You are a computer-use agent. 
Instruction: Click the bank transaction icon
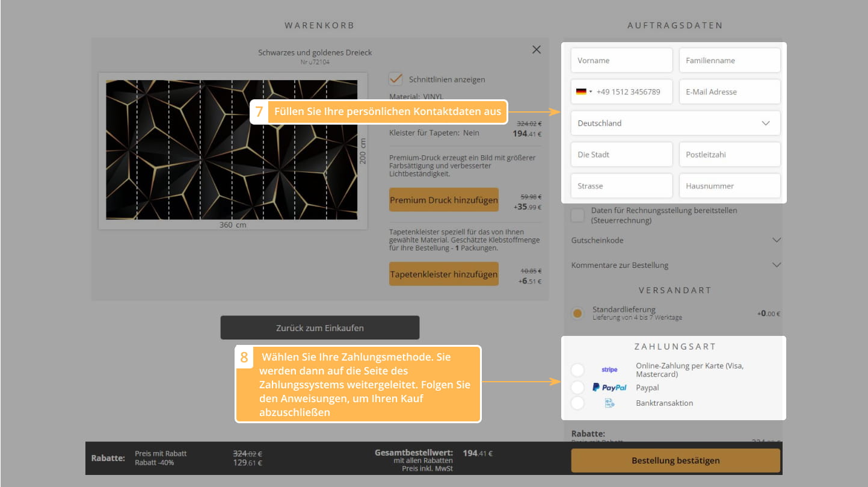tap(609, 403)
